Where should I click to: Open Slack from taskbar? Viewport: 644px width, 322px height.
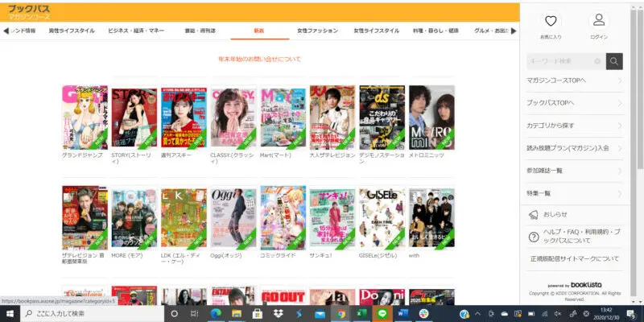(x=423, y=314)
